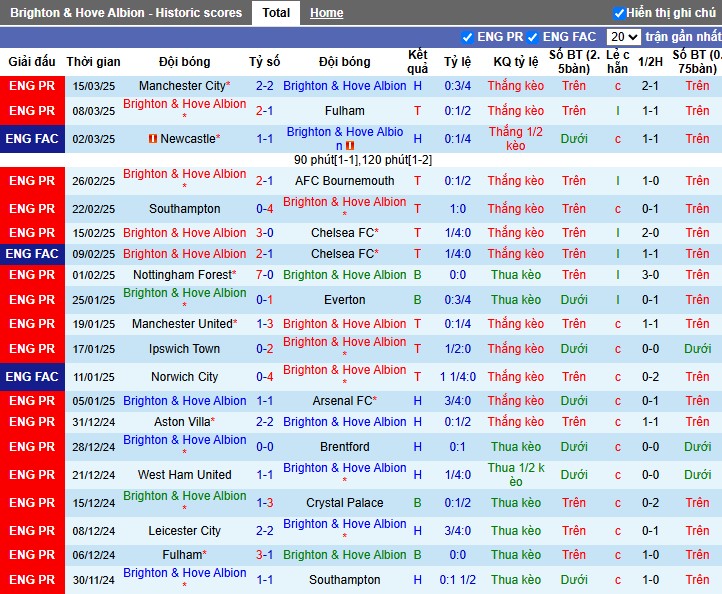Click the 0-4 score versus Southampton

(x=265, y=209)
